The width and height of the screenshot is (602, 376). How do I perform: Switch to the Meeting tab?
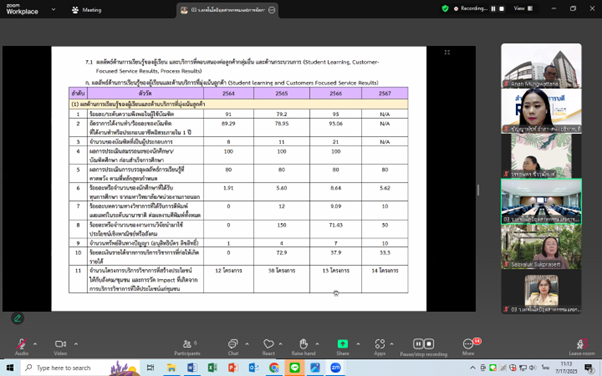87,10
